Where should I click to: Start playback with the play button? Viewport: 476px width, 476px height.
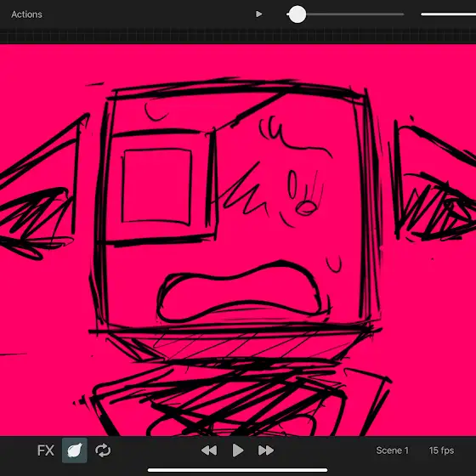[238, 450]
